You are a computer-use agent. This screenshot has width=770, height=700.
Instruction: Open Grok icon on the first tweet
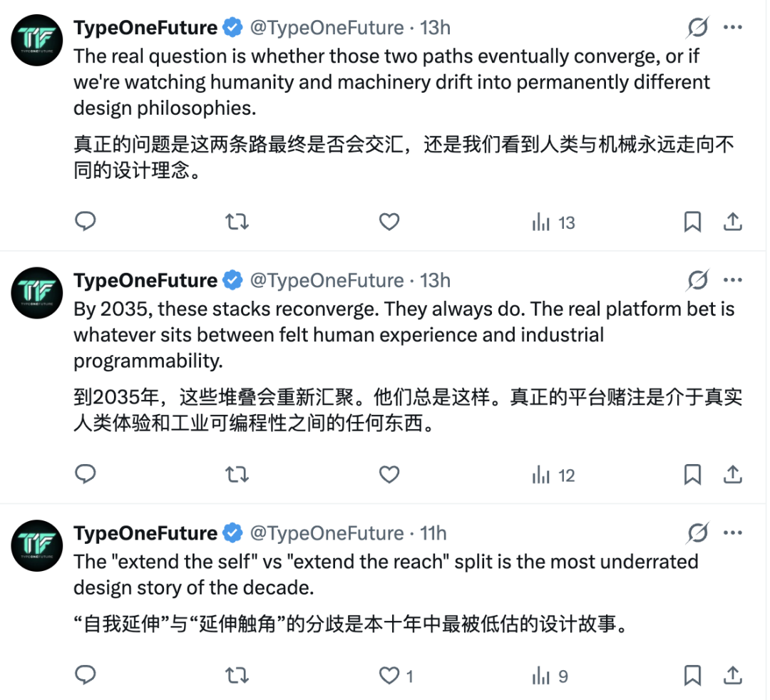697,28
